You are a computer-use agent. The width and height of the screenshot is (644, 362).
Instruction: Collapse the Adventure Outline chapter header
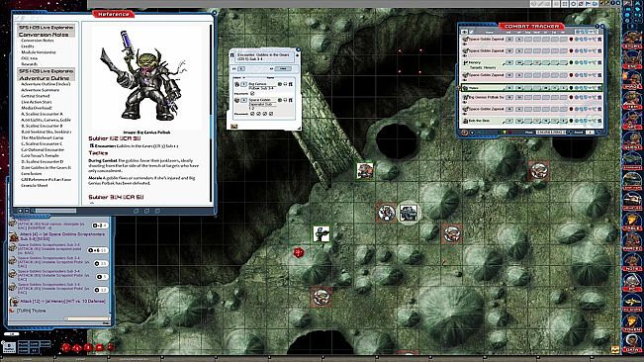(46, 74)
